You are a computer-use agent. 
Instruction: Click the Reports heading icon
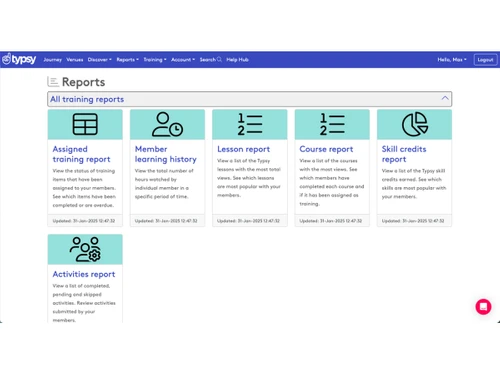pyautogui.click(x=53, y=81)
